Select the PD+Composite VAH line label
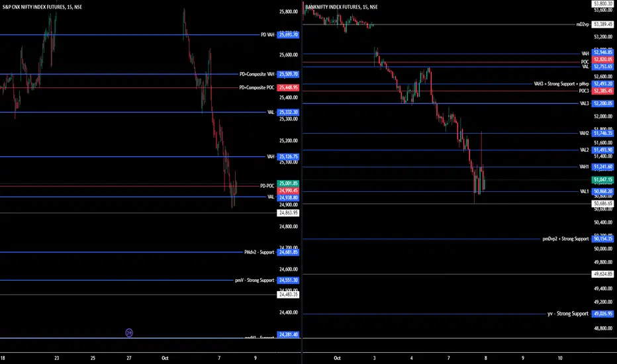The image size is (617, 364). pos(257,74)
